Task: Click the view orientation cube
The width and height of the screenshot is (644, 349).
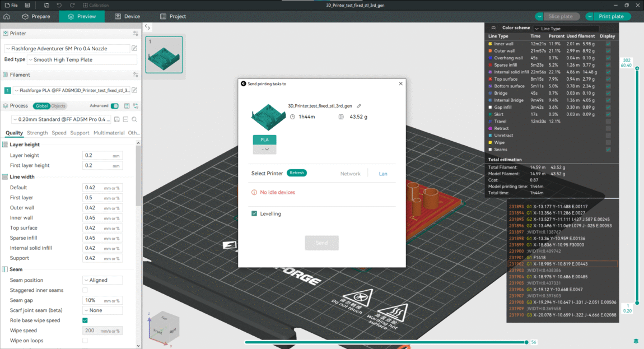Action: click(x=163, y=327)
